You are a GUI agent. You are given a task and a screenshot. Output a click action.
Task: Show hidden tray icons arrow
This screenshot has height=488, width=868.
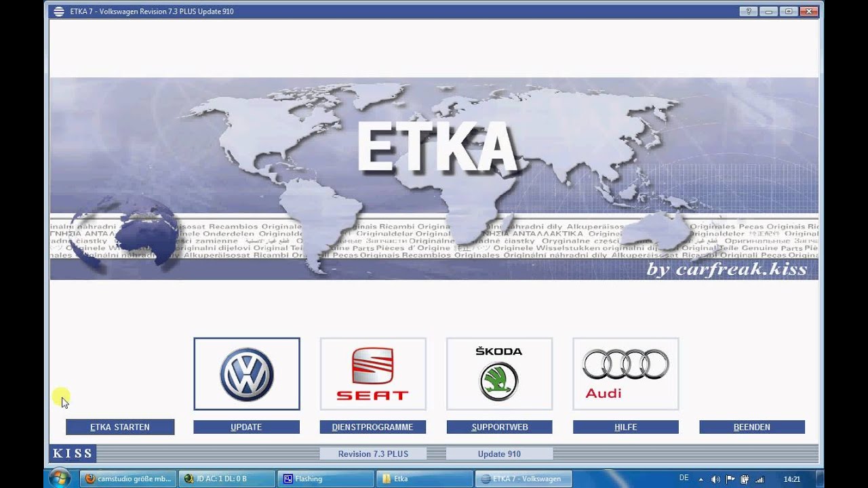point(701,479)
